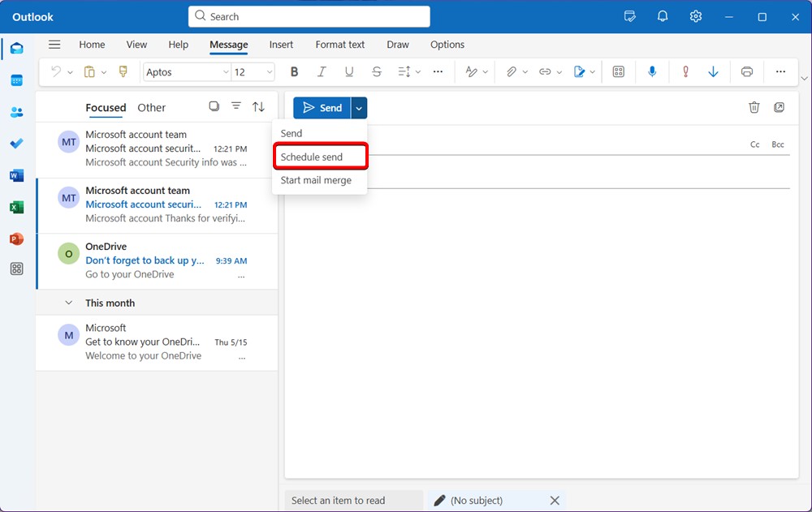Discard the draft using the trash icon
This screenshot has height=512, width=812.
coord(754,106)
